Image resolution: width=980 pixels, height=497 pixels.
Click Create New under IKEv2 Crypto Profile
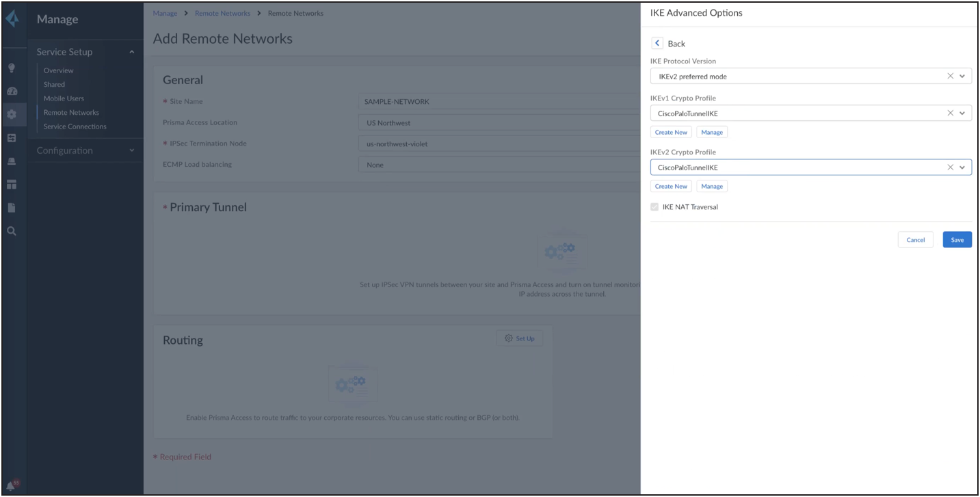click(x=671, y=186)
